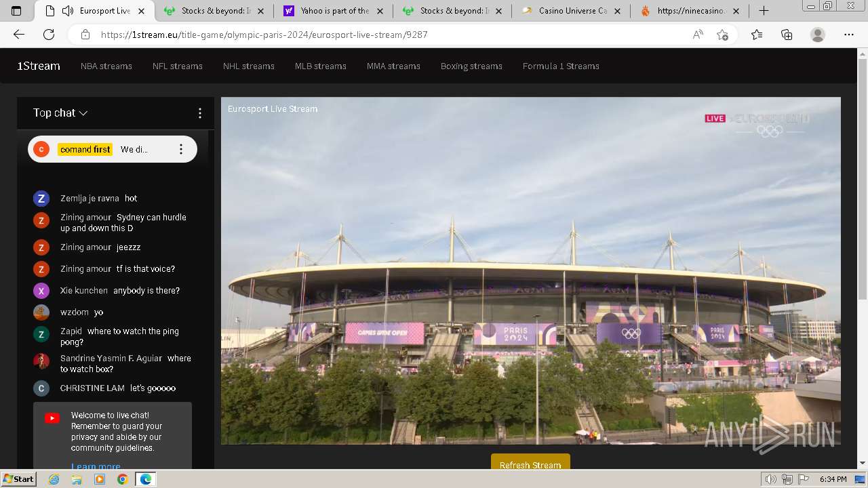
Task: Open the Favorites list icon
Action: point(757,35)
